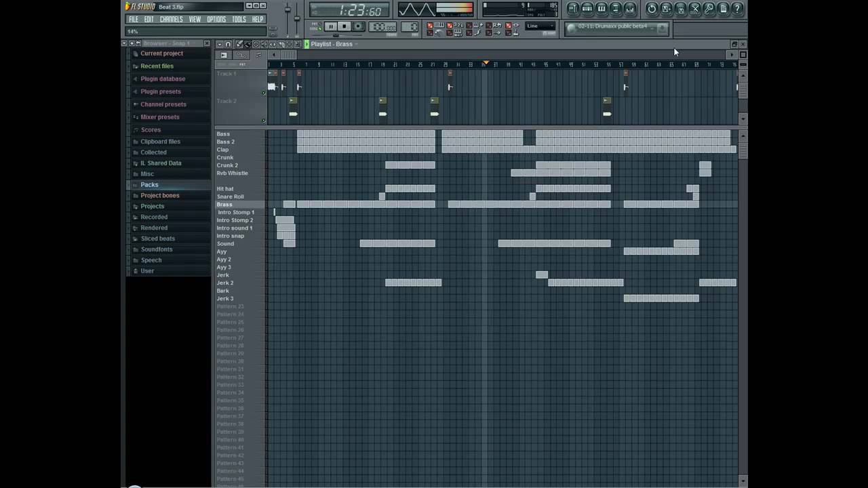Open the VIEW menu
The width and height of the screenshot is (868, 488).
195,20
